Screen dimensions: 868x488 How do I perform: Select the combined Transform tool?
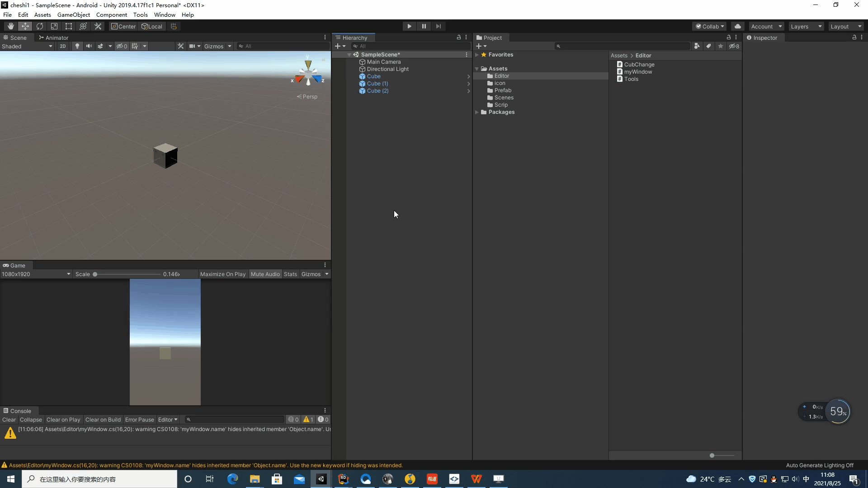point(83,26)
